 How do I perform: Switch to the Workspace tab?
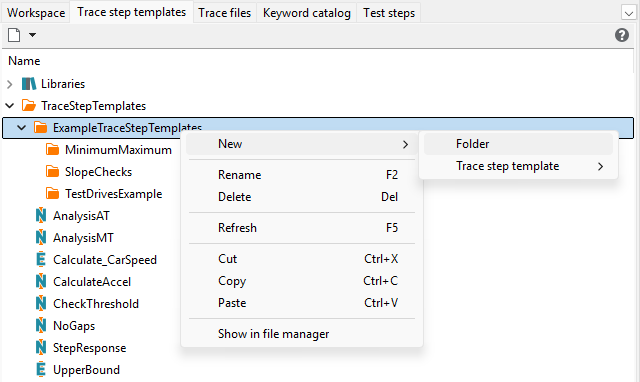[36, 13]
